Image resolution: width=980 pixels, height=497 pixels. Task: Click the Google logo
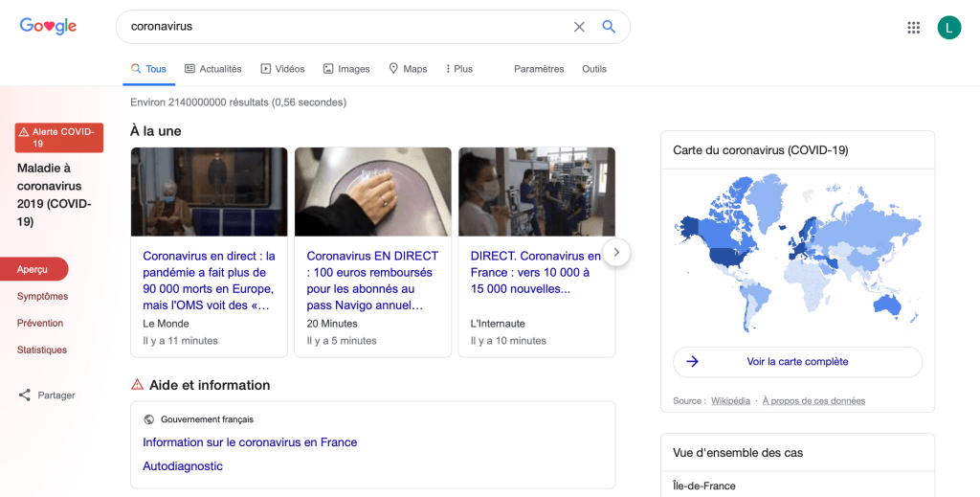click(x=48, y=27)
